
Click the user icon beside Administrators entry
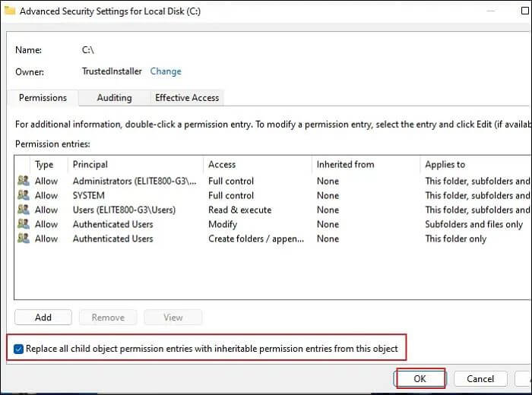tap(23, 182)
